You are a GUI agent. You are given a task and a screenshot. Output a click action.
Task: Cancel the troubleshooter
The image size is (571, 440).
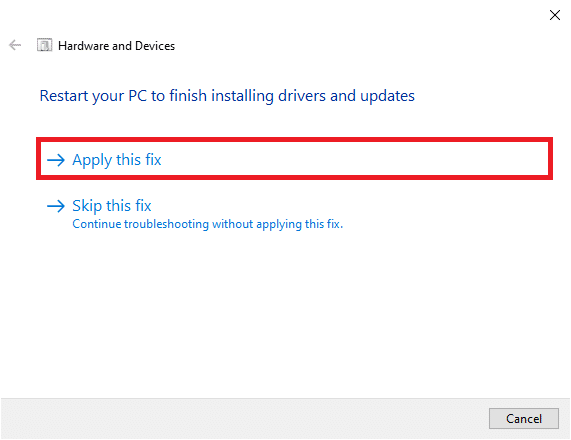click(524, 419)
